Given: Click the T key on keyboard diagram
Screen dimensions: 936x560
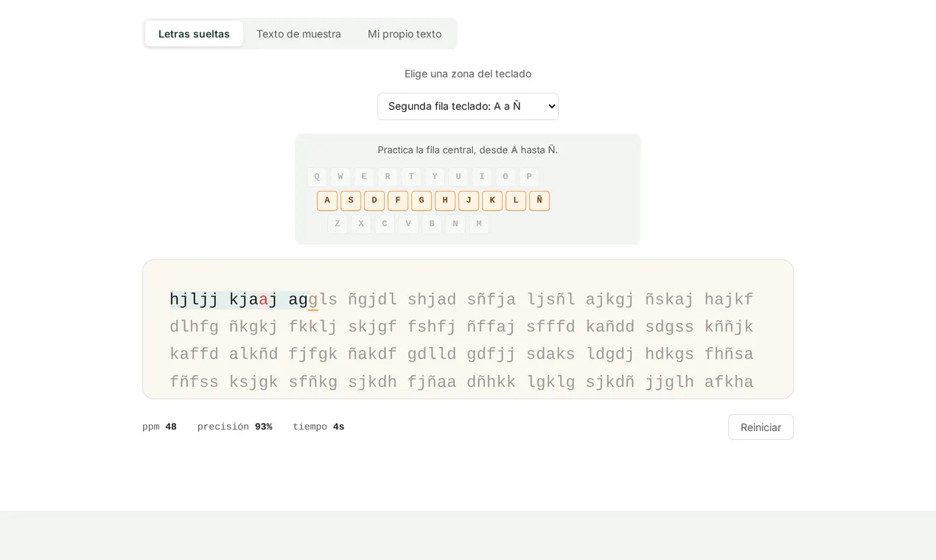Looking at the screenshot, I should click(411, 177).
